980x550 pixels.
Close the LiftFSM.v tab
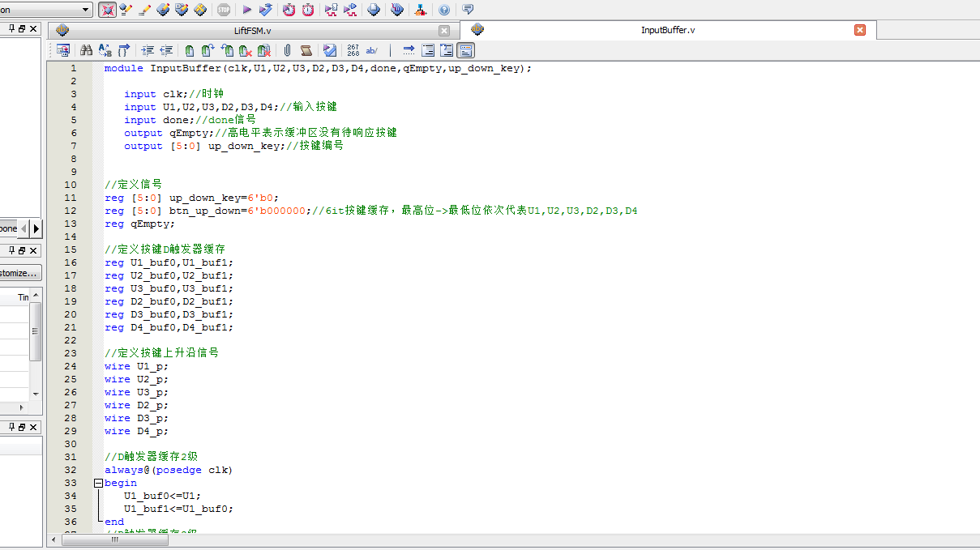point(444,31)
